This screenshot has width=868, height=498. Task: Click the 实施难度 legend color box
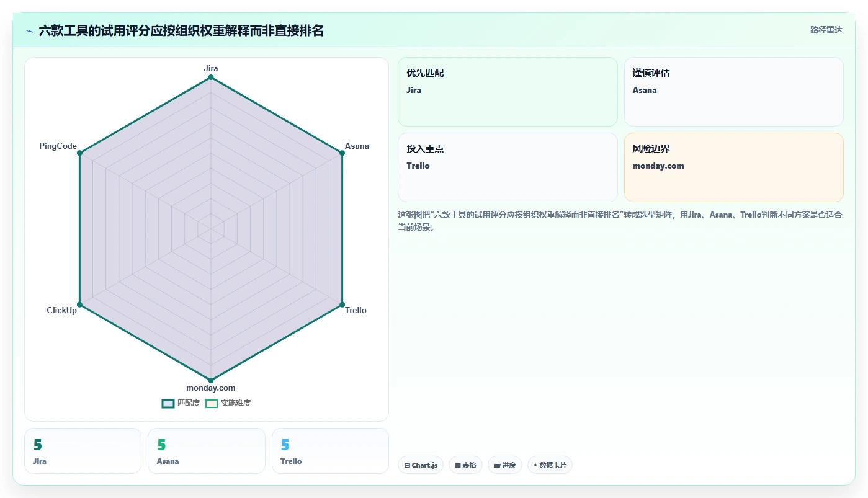point(212,403)
